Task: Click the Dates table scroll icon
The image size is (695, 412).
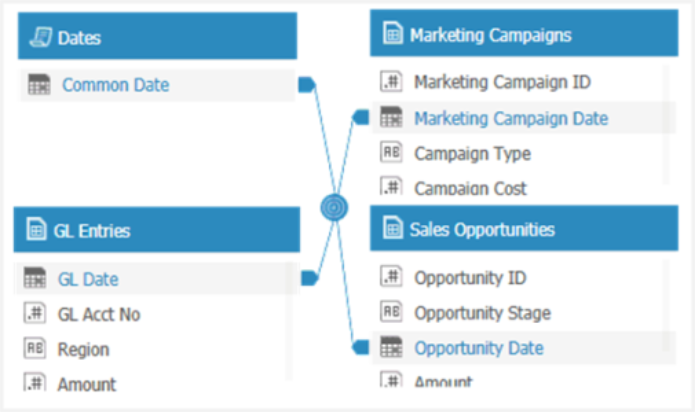Action: coord(40,37)
